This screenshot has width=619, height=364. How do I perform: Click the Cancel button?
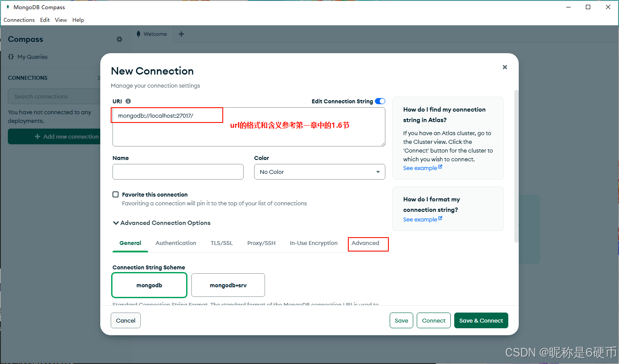coord(126,320)
